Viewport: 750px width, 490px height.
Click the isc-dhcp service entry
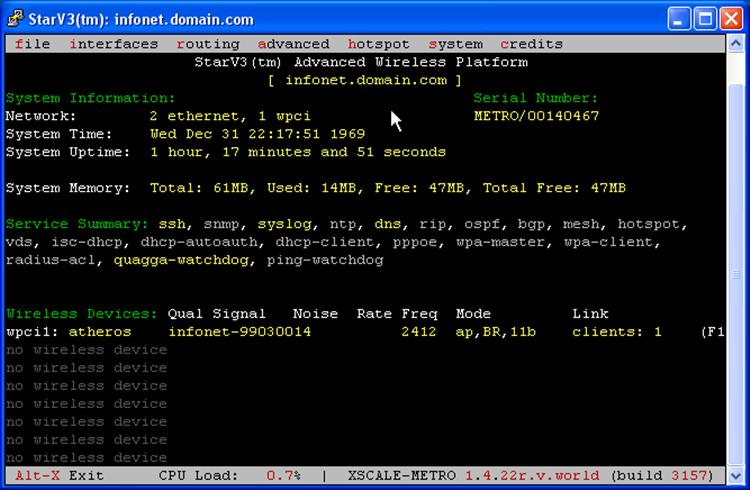[x=87, y=242]
